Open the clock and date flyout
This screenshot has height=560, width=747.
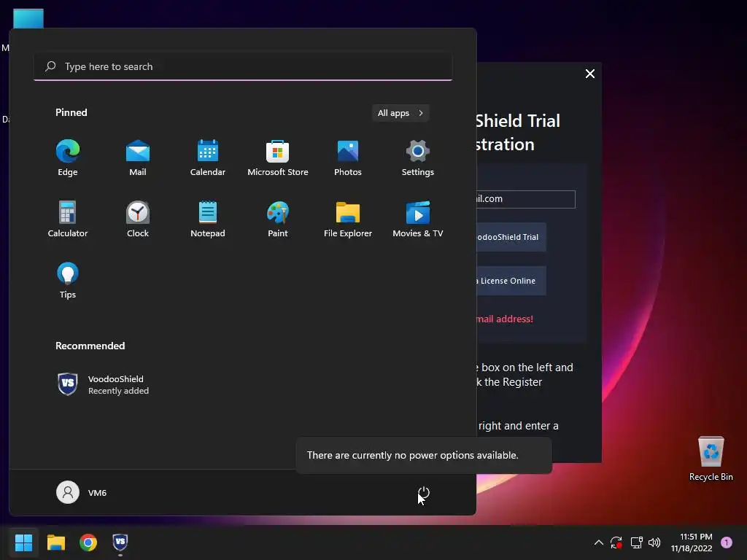692,542
